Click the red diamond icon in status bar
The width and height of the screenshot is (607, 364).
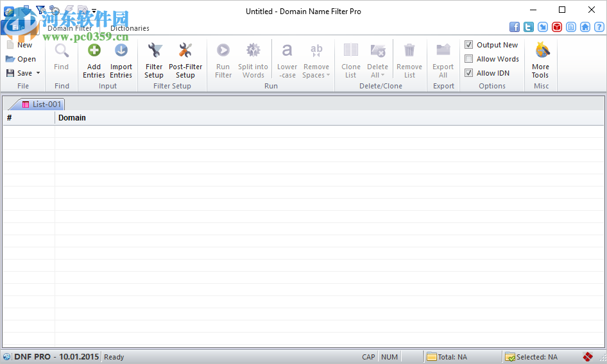(x=588, y=357)
